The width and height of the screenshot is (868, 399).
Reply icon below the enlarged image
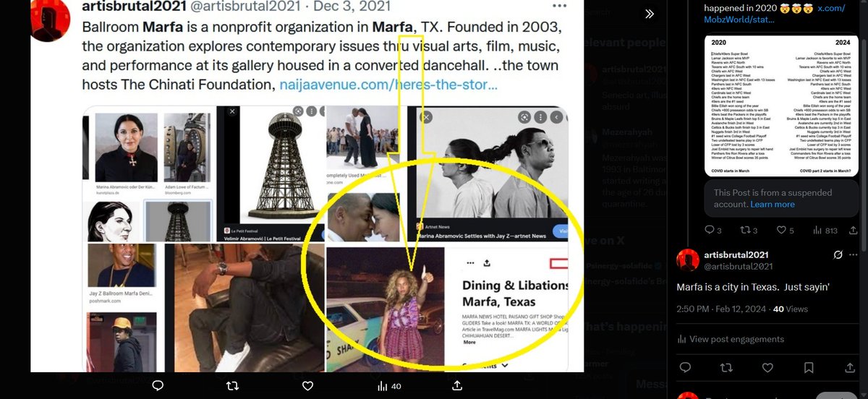pos(157,385)
